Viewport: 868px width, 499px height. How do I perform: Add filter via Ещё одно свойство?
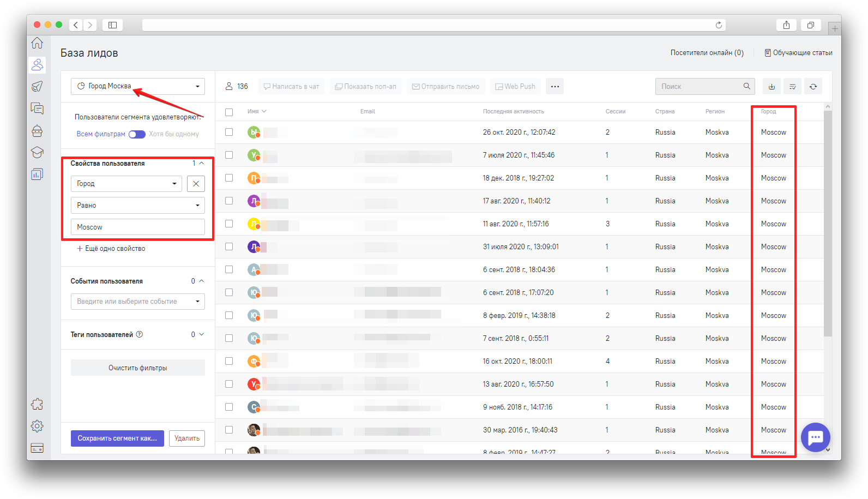(x=111, y=248)
